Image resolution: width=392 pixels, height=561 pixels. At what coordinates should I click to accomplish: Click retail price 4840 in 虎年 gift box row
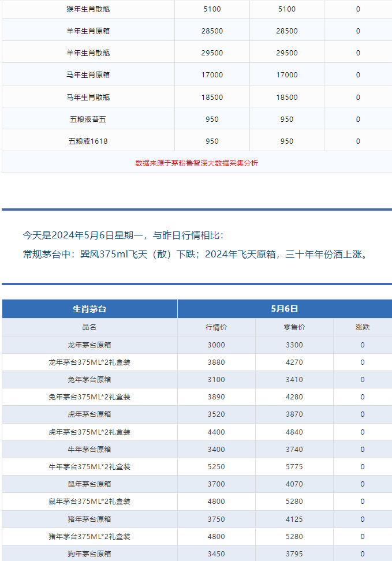pos(294,432)
